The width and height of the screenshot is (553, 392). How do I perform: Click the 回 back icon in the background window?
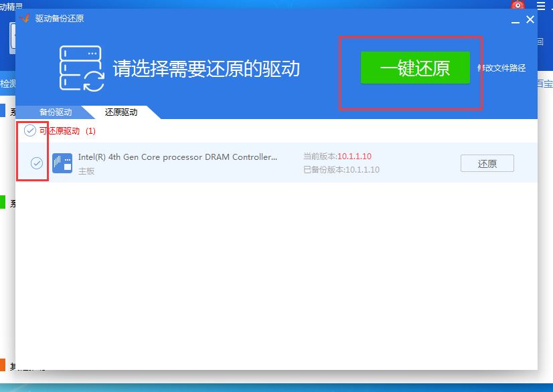(x=542, y=42)
